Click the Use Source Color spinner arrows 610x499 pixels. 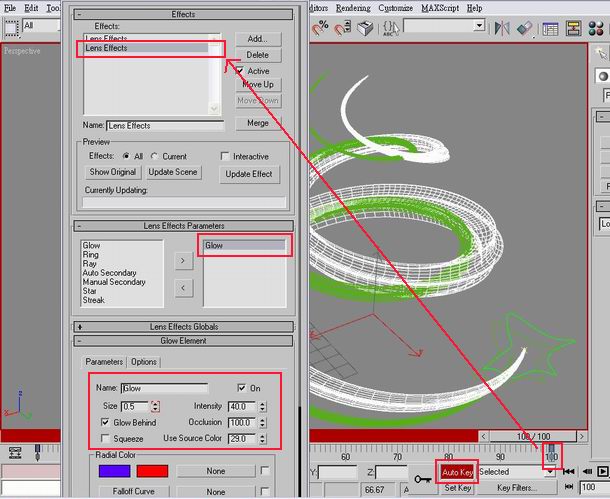point(263,439)
